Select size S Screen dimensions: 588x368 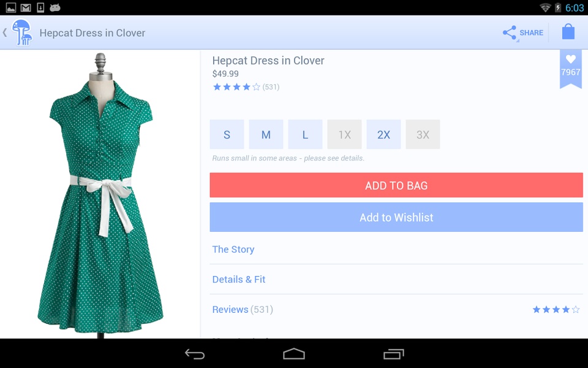click(x=227, y=134)
